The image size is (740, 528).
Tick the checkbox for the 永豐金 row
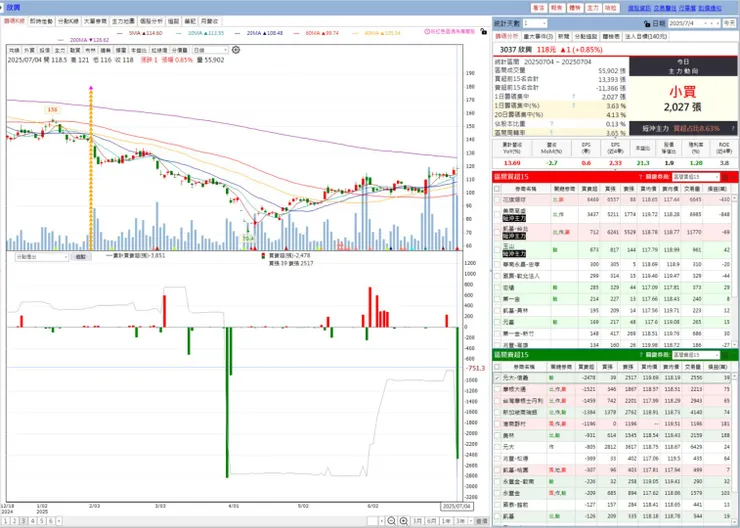pyautogui.click(x=497, y=494)
